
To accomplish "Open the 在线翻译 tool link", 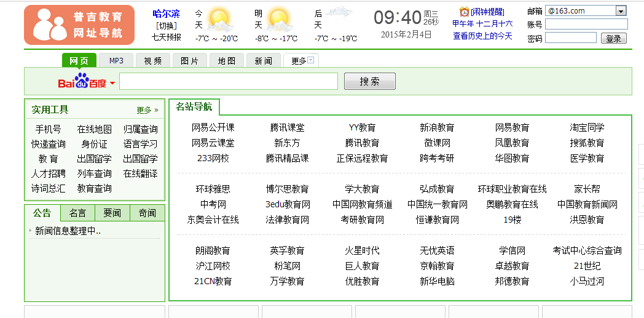I will [x=141, y=173].
